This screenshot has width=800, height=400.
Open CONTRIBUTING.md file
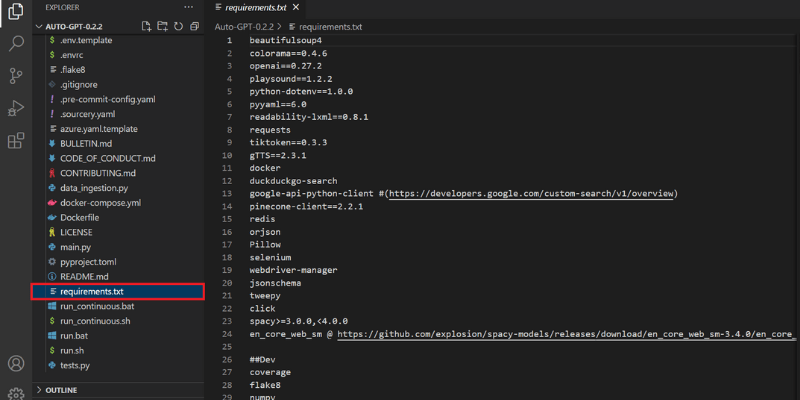(98, 173)
